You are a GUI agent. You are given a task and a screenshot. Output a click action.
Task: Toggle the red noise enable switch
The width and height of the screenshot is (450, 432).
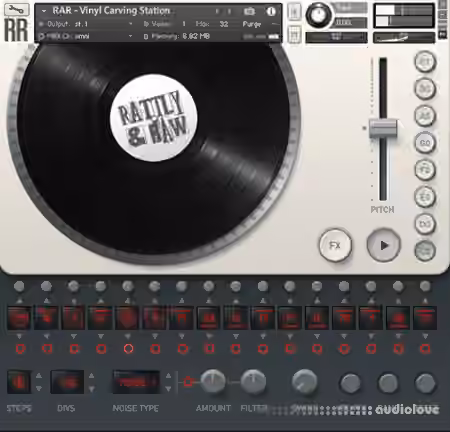[x=188, y=382]
